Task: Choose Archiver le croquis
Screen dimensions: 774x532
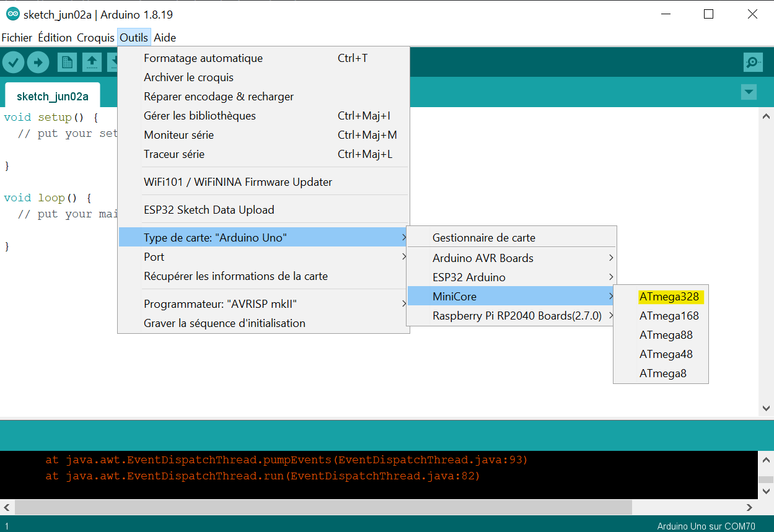Action: pos(263,77)
